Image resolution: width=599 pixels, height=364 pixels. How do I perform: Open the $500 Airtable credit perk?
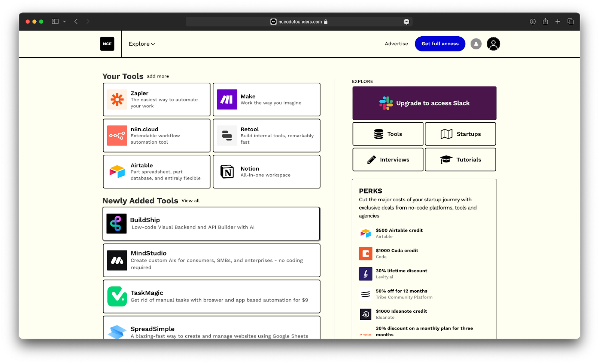tap(399, 230)
